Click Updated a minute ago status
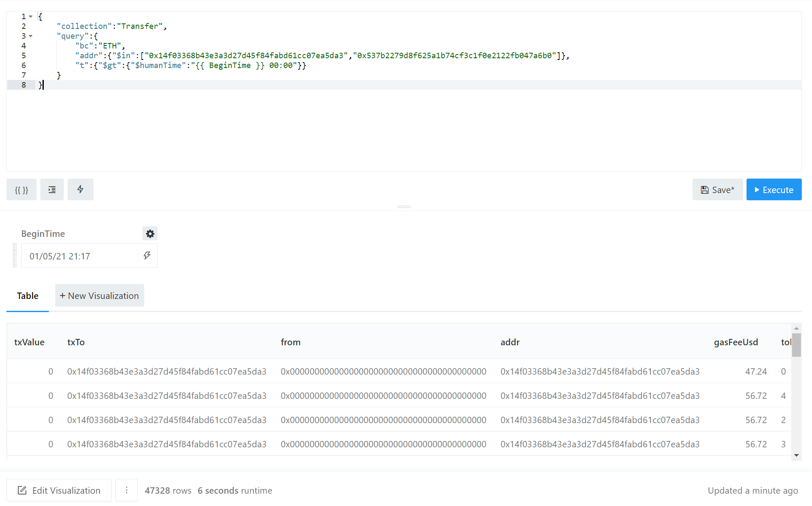The image size is (812, 506). pos(753,491)
